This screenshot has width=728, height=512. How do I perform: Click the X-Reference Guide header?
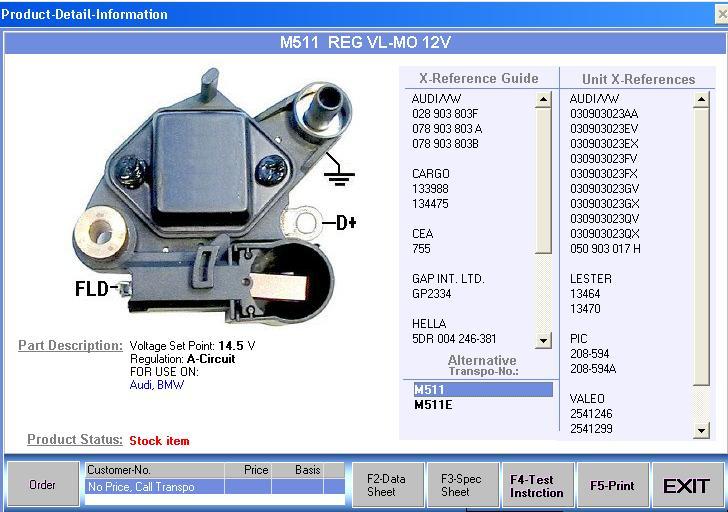[479, 78]
